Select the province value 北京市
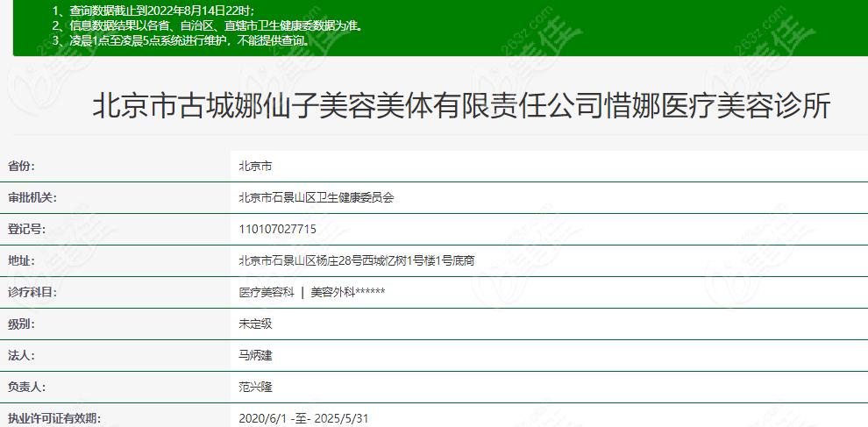This screenshot has width=868, height=427. tap(255, 166)
